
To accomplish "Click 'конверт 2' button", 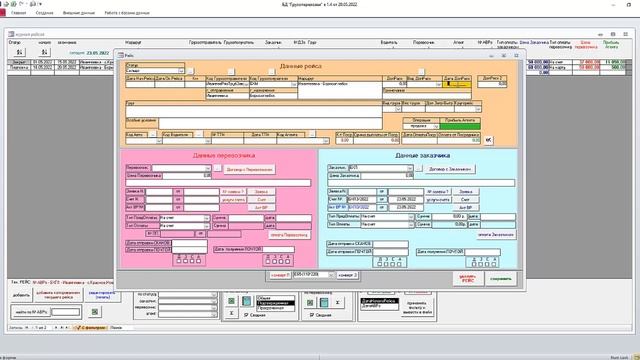I will 348,275.
